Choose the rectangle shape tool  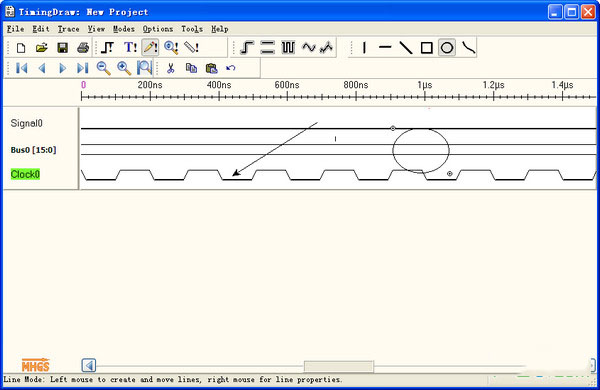click(x=426, y=48)
